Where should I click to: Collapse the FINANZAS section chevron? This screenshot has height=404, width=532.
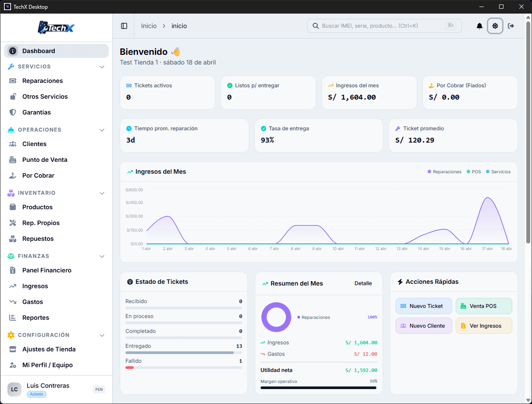[102, 256]
